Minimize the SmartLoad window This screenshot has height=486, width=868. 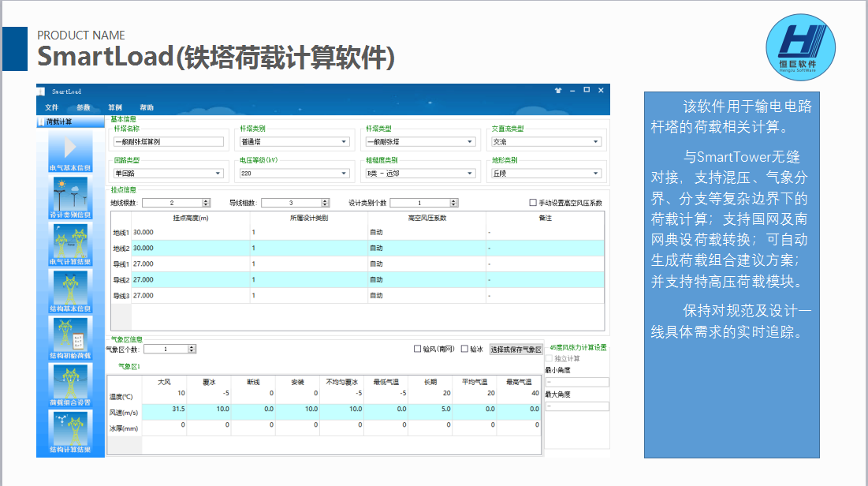coord(572,90)
